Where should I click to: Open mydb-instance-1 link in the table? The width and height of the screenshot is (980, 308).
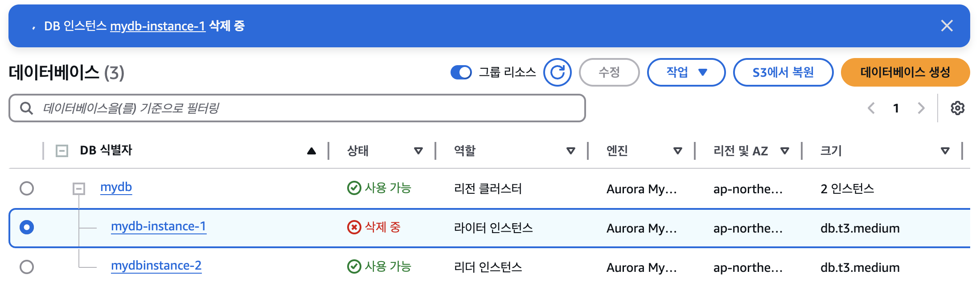point(159,226)
